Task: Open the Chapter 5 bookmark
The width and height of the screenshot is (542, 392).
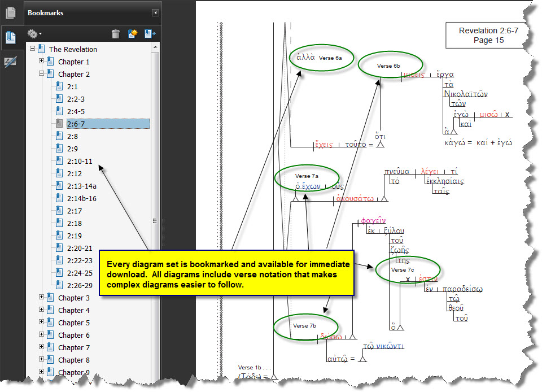Action: coord(73,323)
